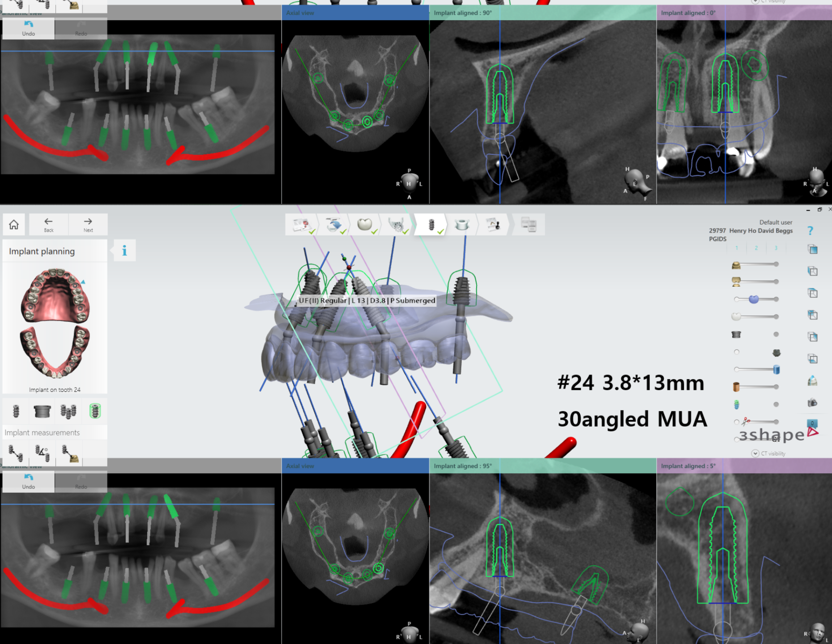Screen dimensions: 832x644
Task: Choose the implant-to-crown distance measurement tool
Action: [69, 453]
